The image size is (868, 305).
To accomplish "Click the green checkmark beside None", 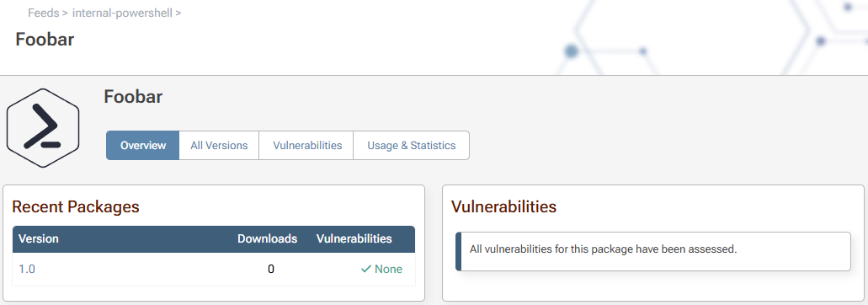I will [x=366, y=269].
